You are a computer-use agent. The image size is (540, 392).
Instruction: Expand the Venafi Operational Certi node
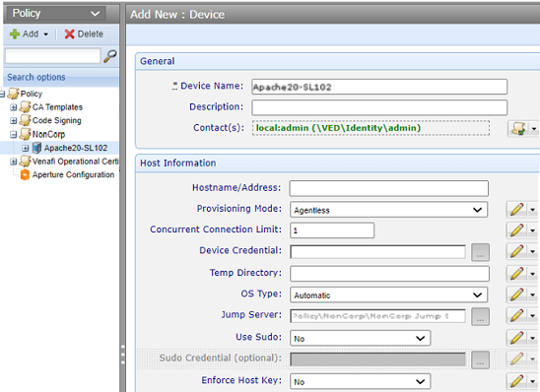pyautogui.click(x=14, y=162)
